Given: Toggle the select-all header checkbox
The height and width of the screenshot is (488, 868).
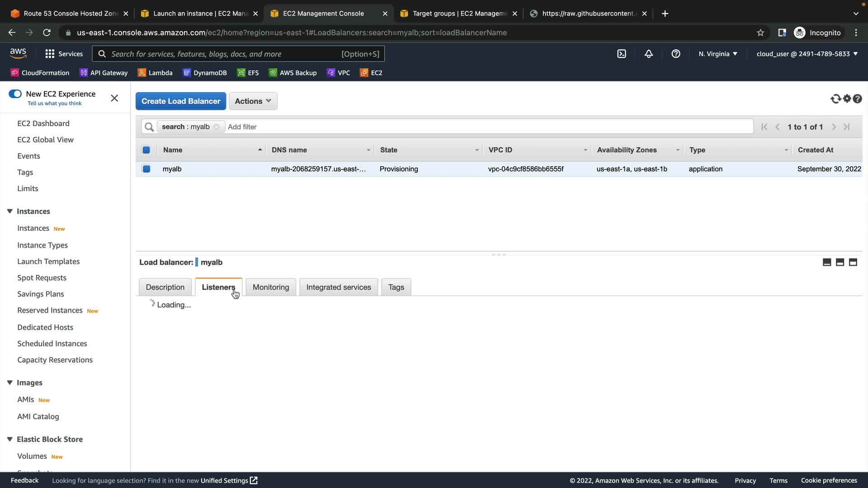Looking at the screenshot, I should (x=146, y=150).
